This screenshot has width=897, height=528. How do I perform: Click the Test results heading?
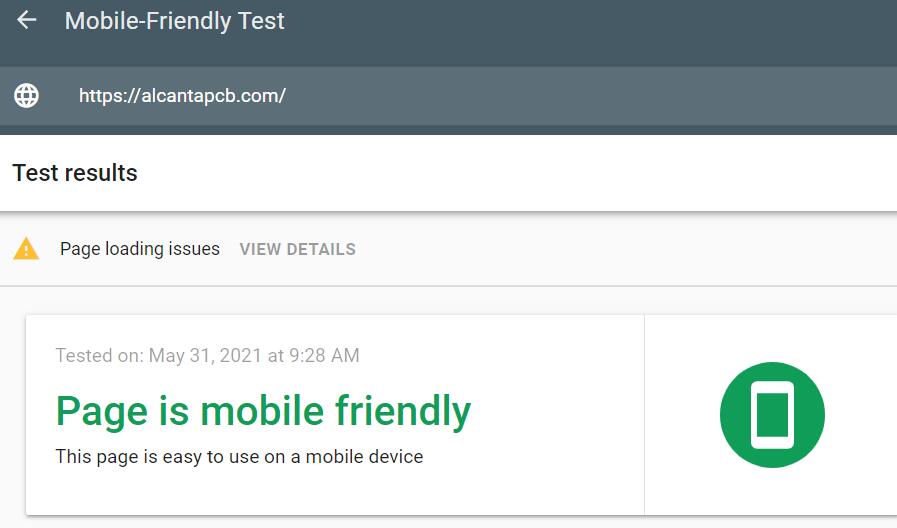click(x=75, y=173)
